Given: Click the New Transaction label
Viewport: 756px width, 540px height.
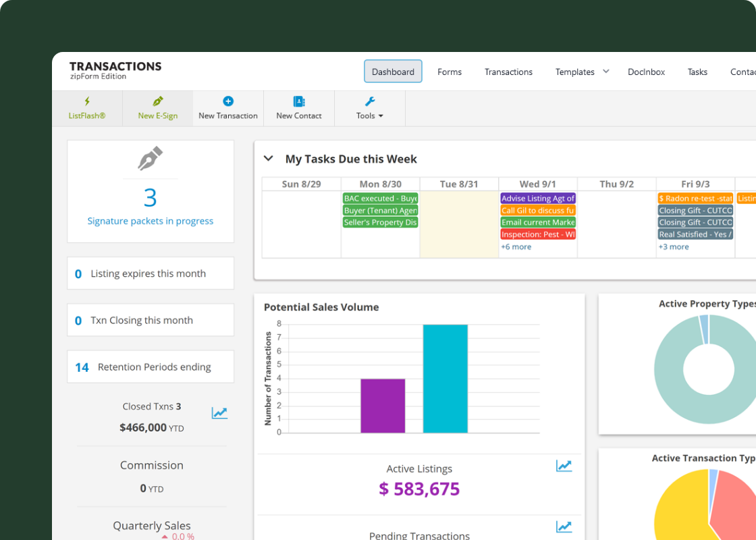Looking at the screenshot, I should [228, 115].
